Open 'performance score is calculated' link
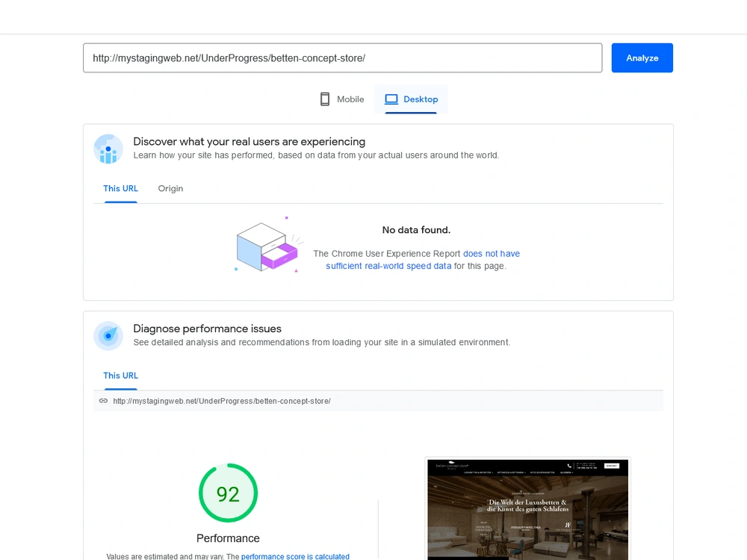Viewport: 747px width, 560px height. pos(295,556)
